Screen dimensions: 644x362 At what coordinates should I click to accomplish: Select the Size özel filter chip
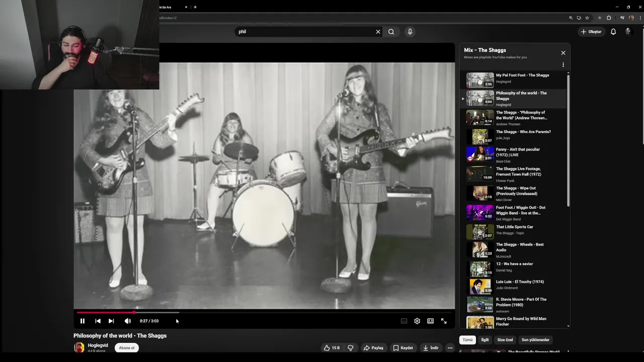505,340
